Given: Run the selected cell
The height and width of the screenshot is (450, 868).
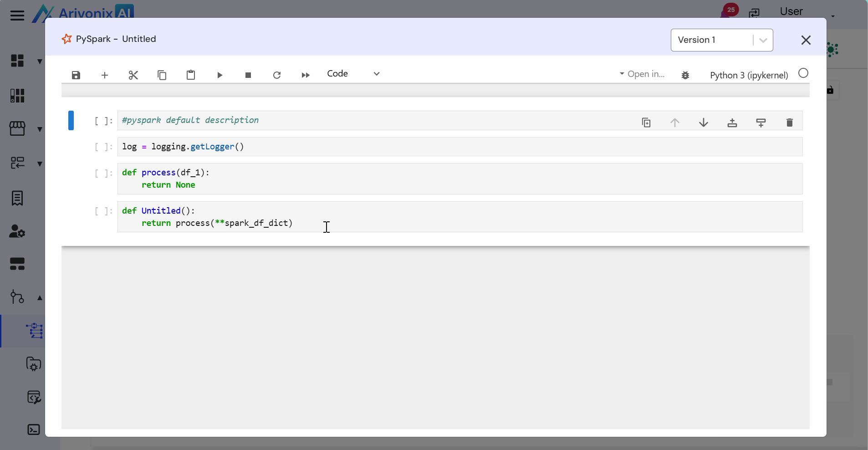Looking at the screenshot, I should (220, 75).
